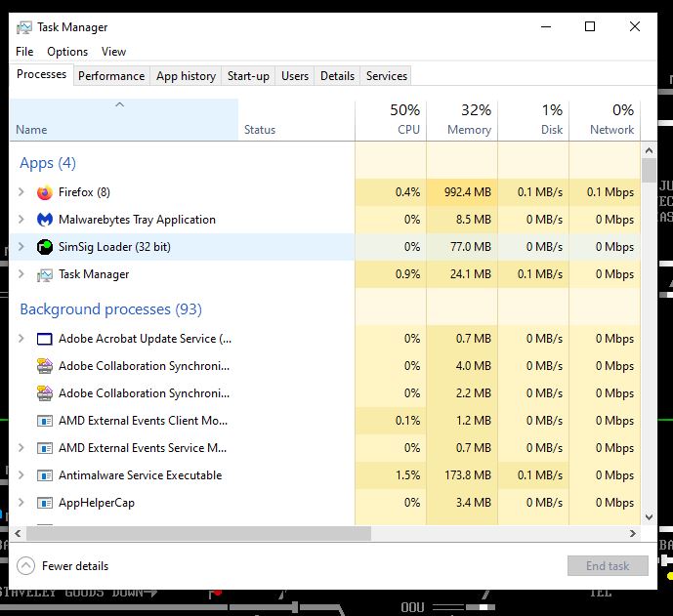673x616 pixels.
Task: Click Firefox network value 0.1 Mbps
Action: pos(610,192)
